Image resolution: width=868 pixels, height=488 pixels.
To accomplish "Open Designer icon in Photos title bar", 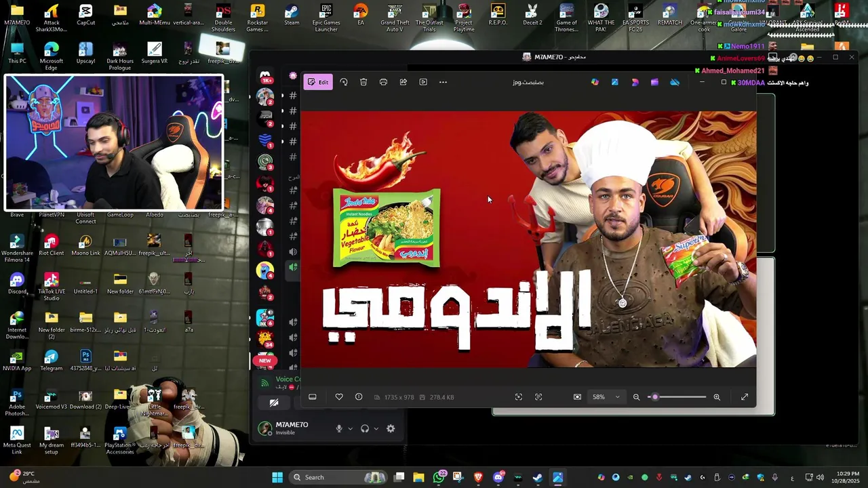I will [x=635, y=82].
